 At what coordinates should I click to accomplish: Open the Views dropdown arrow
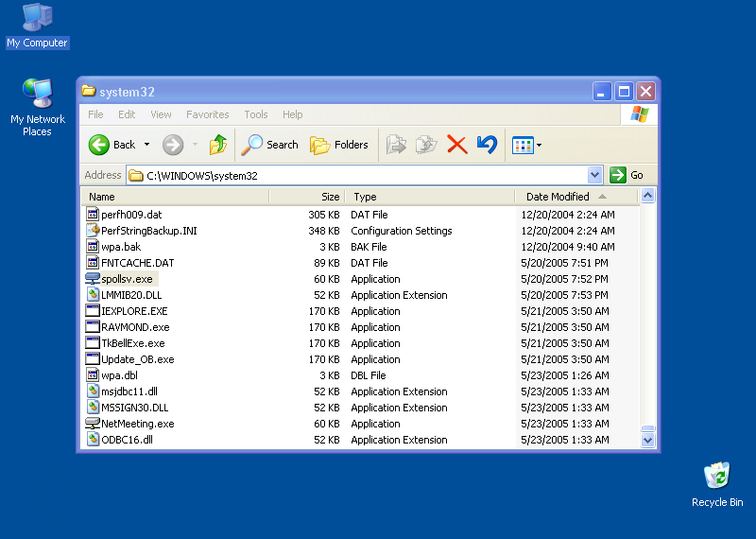[x=539, y=145]
